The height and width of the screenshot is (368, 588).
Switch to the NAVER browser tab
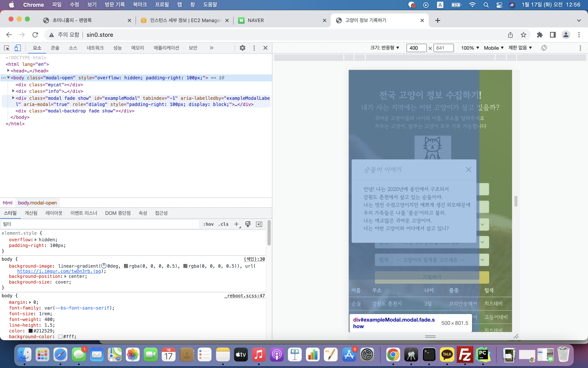[x=282, y=20]
